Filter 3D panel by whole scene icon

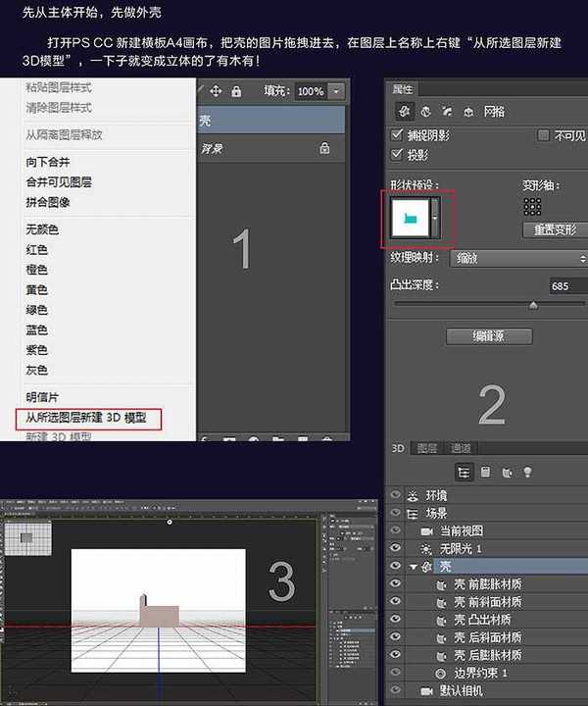click(464, 472)
